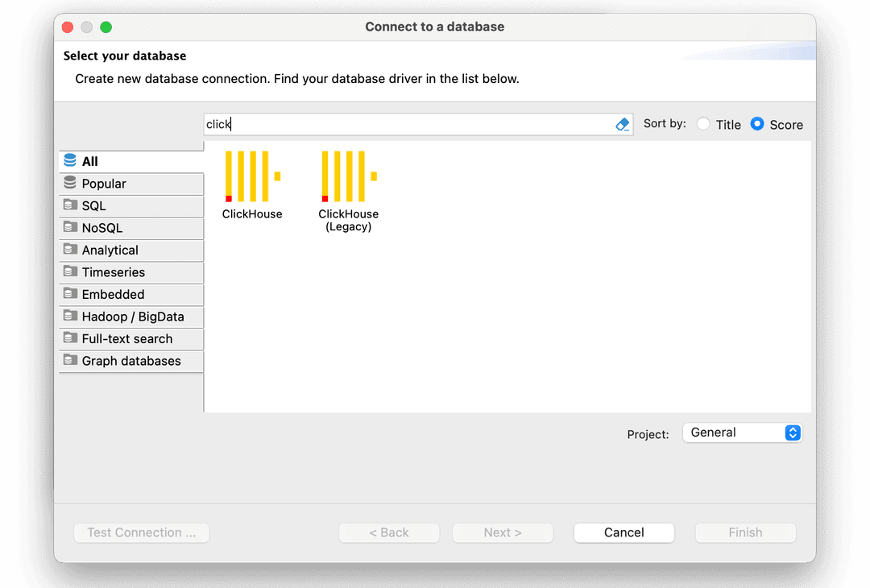The height and width of the screenshot is (588, 870).
Task: Open the Hadoop / BigData category
Action: point(131,317)
